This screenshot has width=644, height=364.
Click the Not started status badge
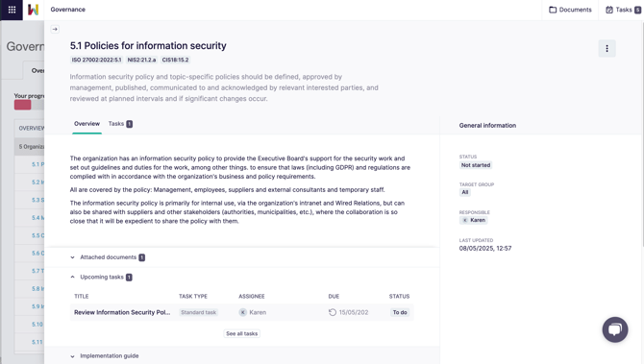(x=476, y=165)
